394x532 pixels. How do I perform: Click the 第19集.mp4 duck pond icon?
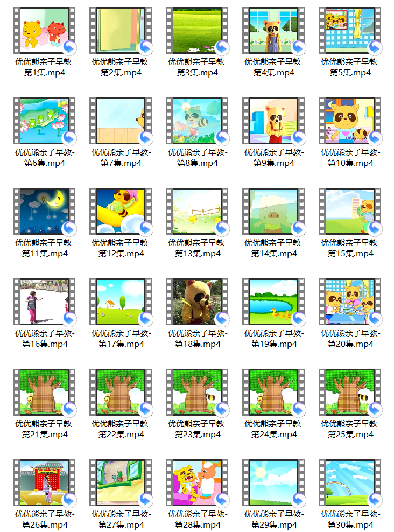tap(273, 302)
